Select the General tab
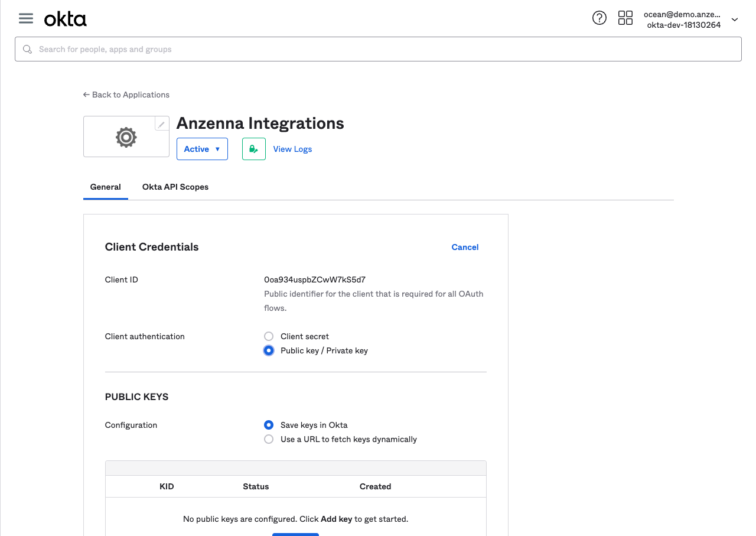Viewport: 756px width, 536px height. click(105, 187)
